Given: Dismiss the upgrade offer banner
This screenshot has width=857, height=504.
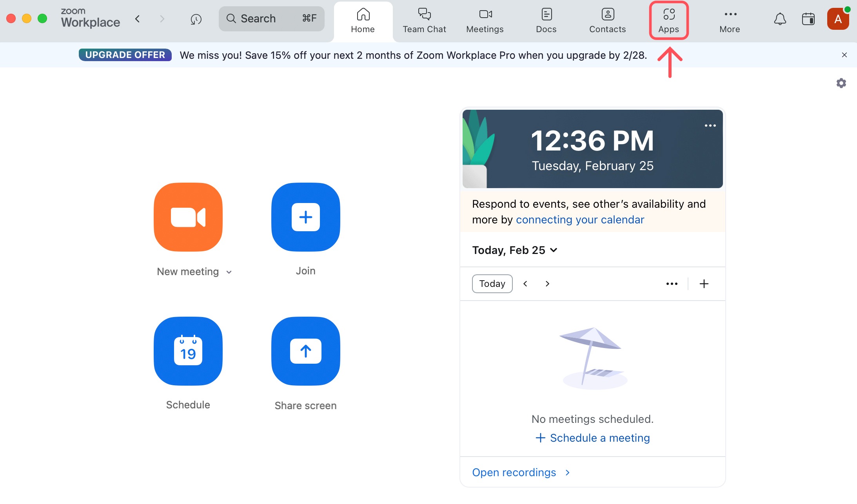Looking at the screenshot, I should pos(844,55).
